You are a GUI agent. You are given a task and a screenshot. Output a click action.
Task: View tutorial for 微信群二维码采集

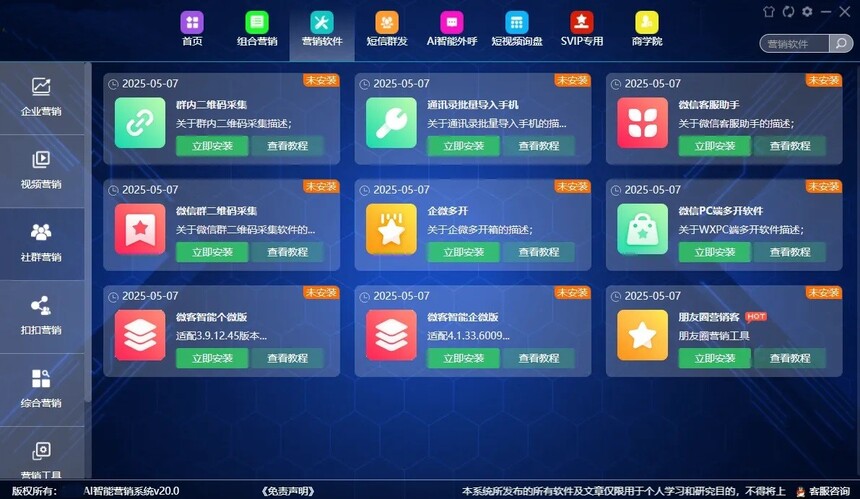point(287,252)
